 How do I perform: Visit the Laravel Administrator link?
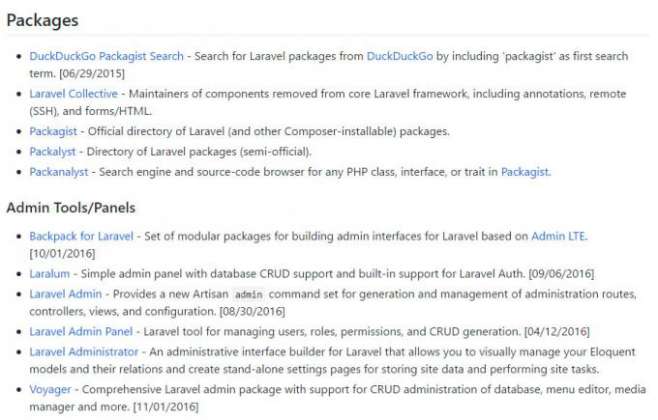pyautogui.click(x=84, y=352)
